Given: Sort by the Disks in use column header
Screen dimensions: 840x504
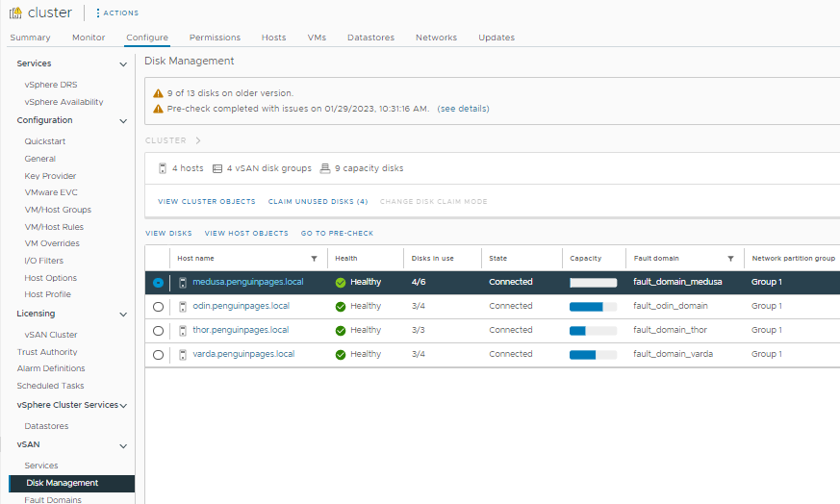Looking at the screenshot, I should click(x=432, y=259).
